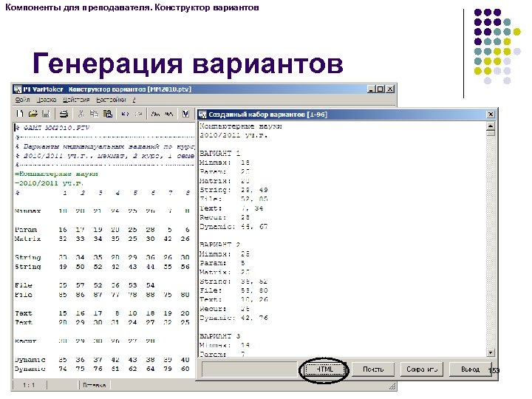Image resolution: width=532 pixels, height=399 pixels.
Task: Open the Файл menu
Action: point(22,100)
